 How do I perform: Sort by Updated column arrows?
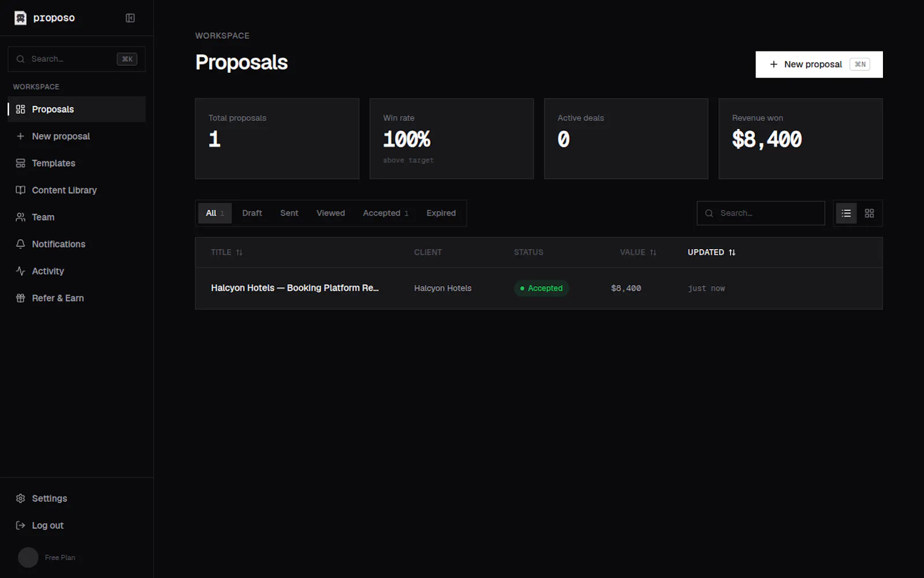click(732, 253)
